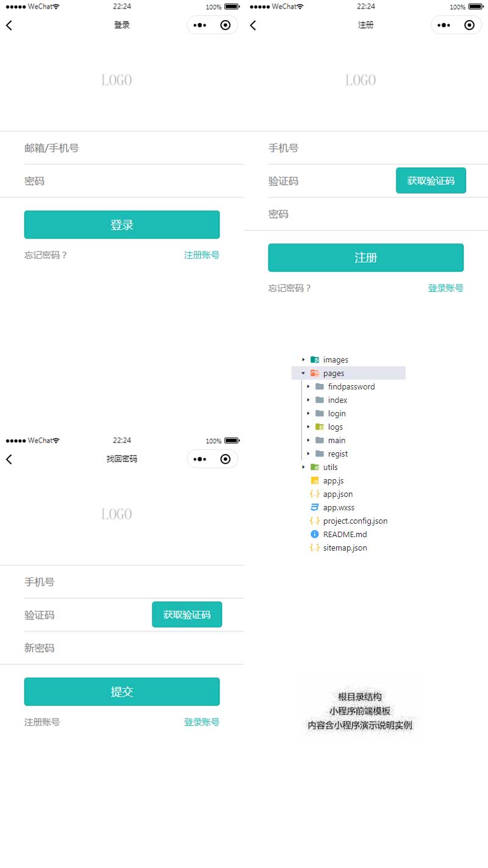Expand the main folder arrow

click(x=308, y=440)
